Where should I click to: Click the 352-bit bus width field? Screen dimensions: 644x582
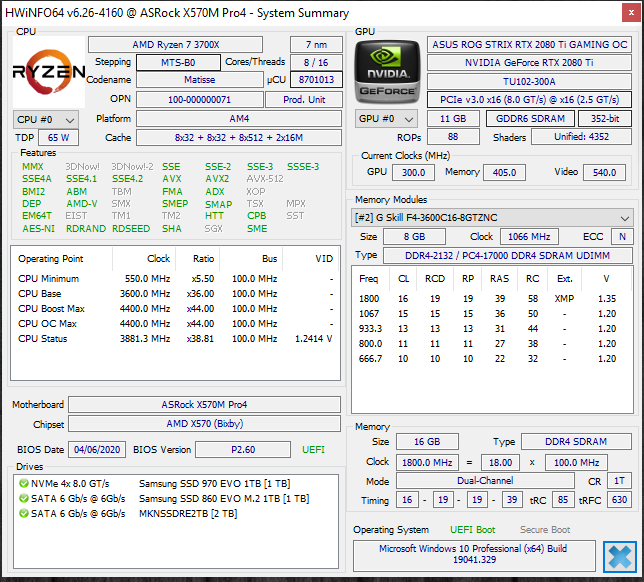click(605, 119)
